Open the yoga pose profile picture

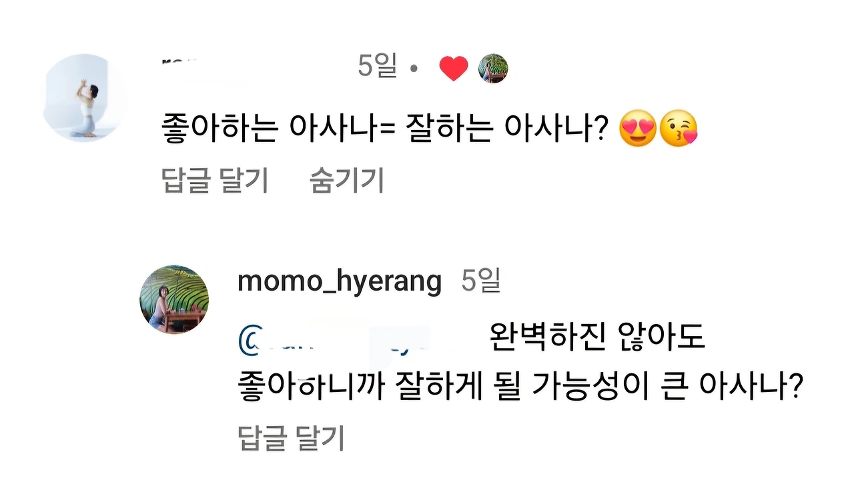(85, 98)
